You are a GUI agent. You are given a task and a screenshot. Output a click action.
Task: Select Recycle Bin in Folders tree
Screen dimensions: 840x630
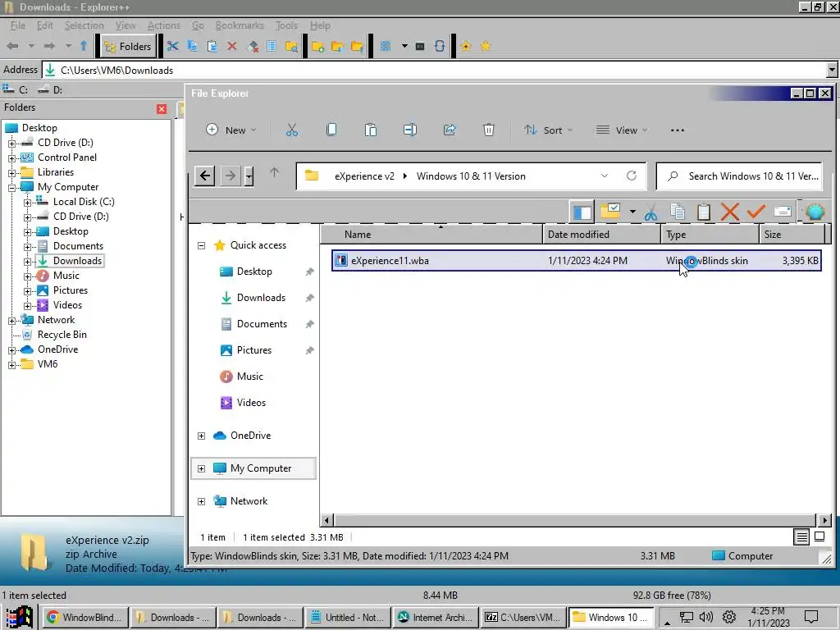pos(62,335)
